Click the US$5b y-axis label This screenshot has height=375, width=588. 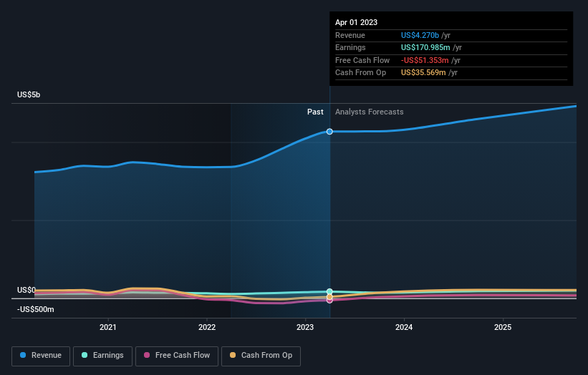click(x=29, y=94)
